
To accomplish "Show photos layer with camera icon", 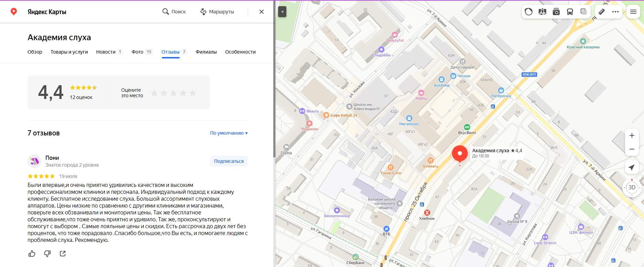I will click(556, 12).
